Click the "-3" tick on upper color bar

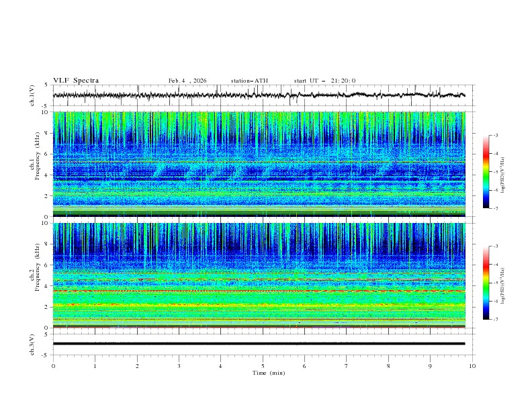[x=495, y=135]
